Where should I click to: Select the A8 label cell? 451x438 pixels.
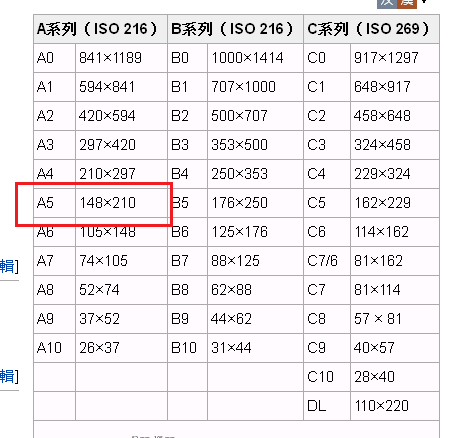click(55, 290)
